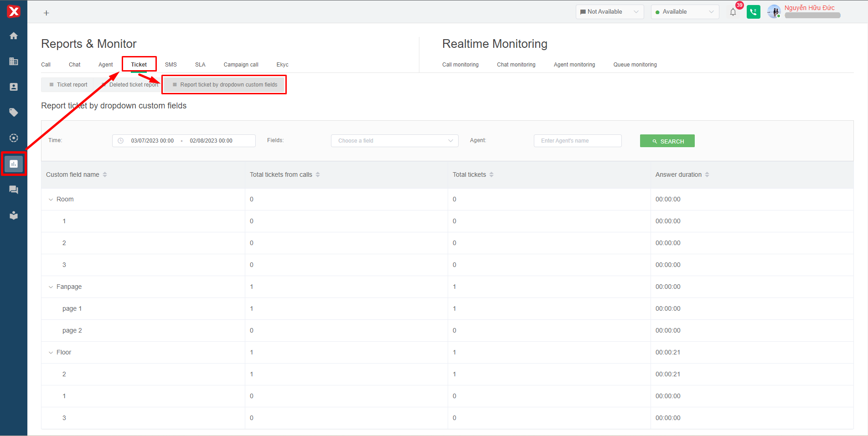Click the green phone call icon
This screenshot has width=868, height=436.
click(753, 12)
